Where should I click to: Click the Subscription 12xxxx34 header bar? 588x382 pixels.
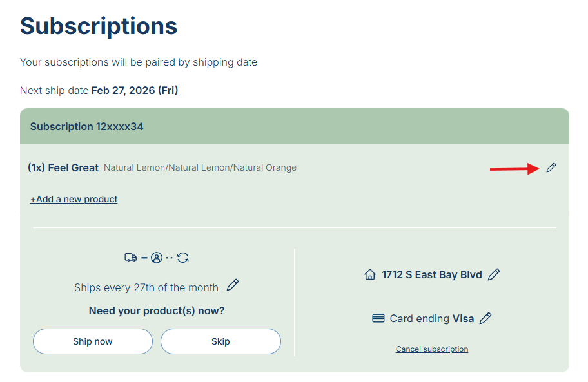pyautogui.click(x=295, y=126)
